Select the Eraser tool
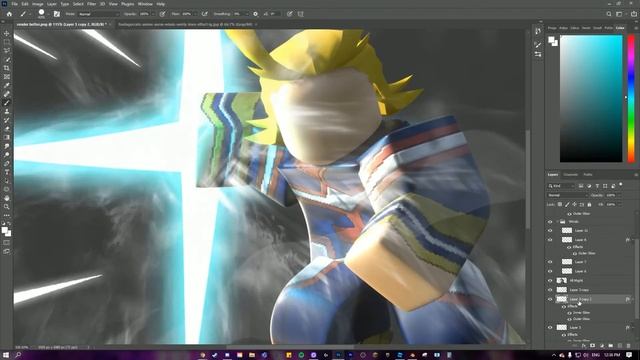The width and height of the screenshot is (640, 360). coord(7,129)
